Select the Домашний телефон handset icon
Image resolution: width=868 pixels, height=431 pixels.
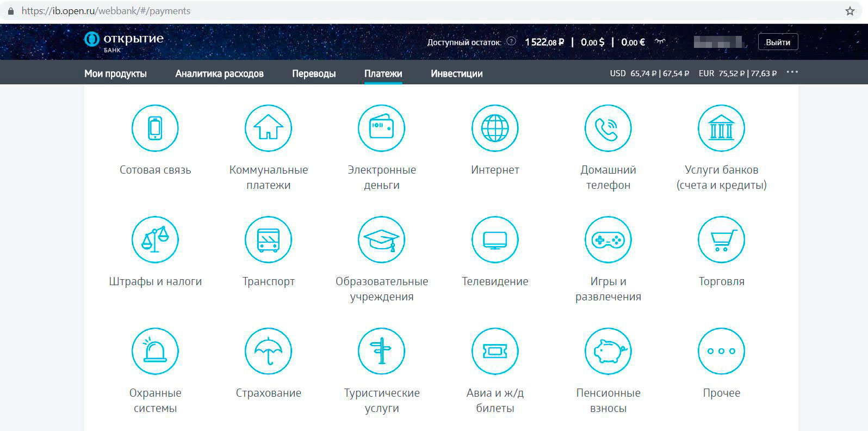[608, 128]
